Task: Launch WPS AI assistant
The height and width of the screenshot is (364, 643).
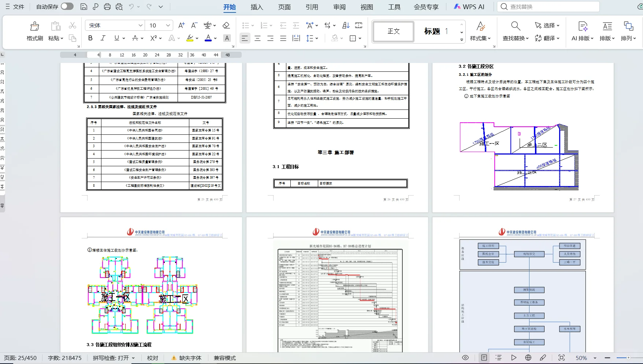Action: (469, 7)
